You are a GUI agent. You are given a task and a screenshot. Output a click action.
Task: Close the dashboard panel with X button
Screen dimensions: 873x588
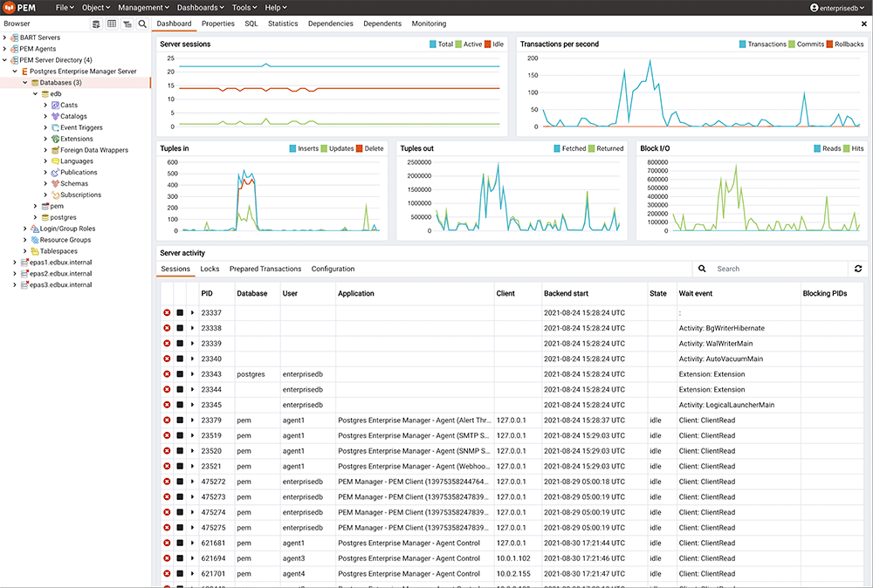[864, 24]
